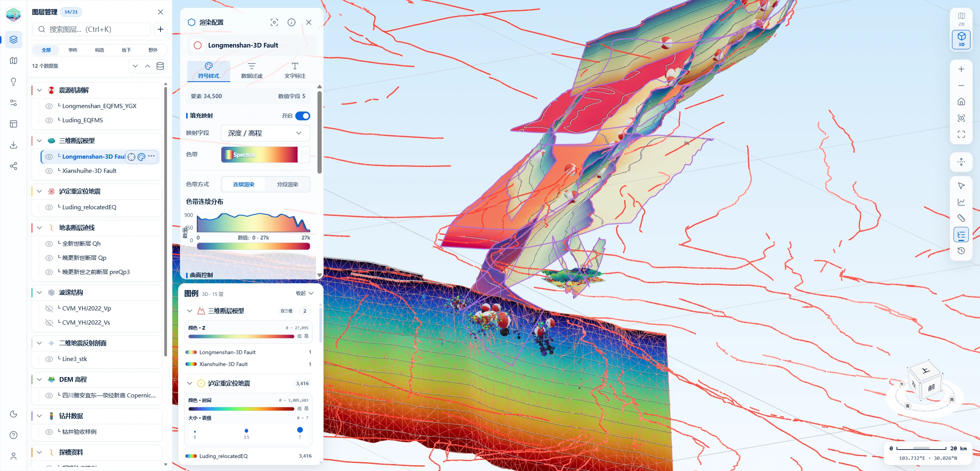Toggle the legend panel icon
The height and width of the screenshot is (471, 980).
coord(961,235)
